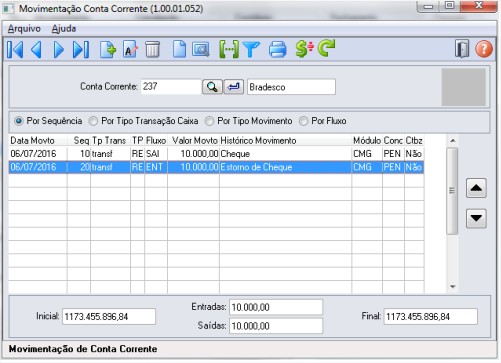This screenshot has width=501, height=363.
Task: Click the search/preview screen icon
Action: tap(201, 50)
